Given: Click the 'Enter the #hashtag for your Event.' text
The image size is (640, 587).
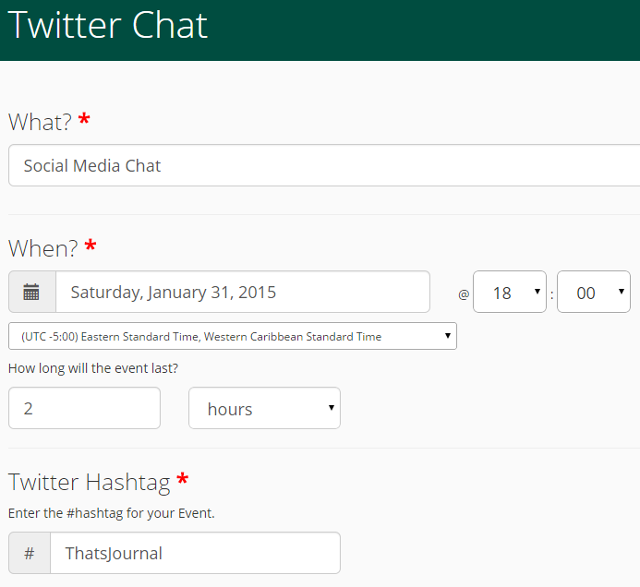Looking at the screenshot, I should 111,513.
